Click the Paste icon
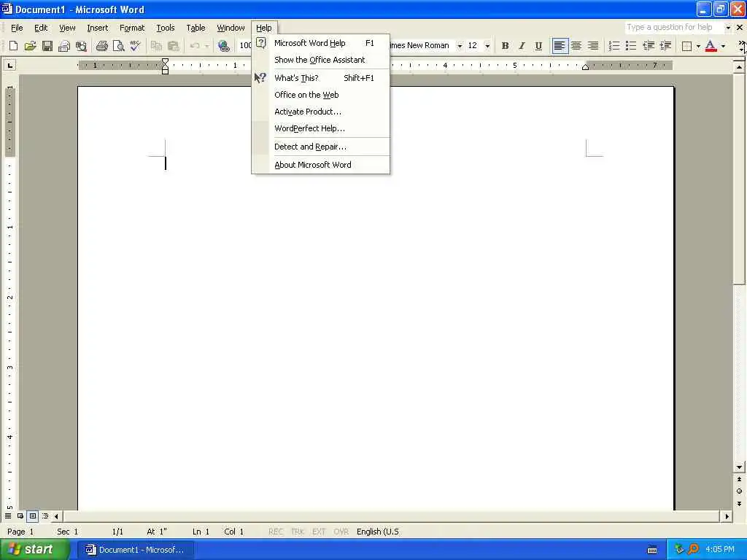The image size is (747, 560). (173, 46)
